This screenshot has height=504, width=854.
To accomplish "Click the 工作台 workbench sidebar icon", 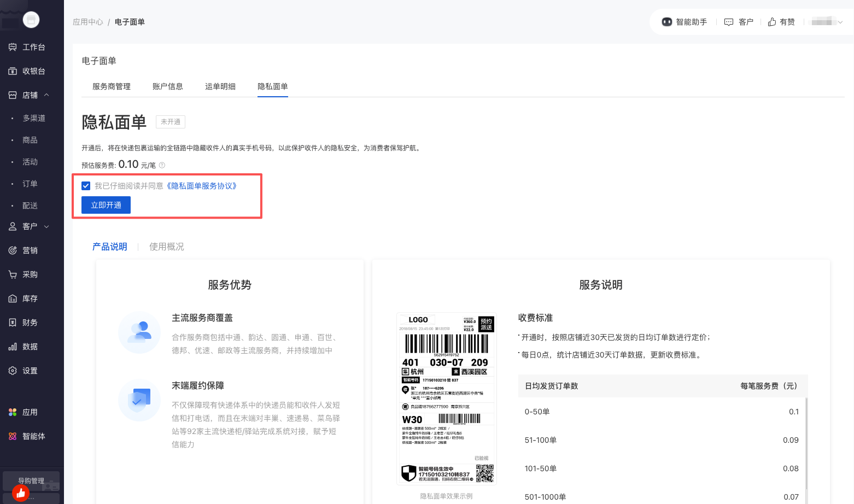I will click(x=13, y=47).
